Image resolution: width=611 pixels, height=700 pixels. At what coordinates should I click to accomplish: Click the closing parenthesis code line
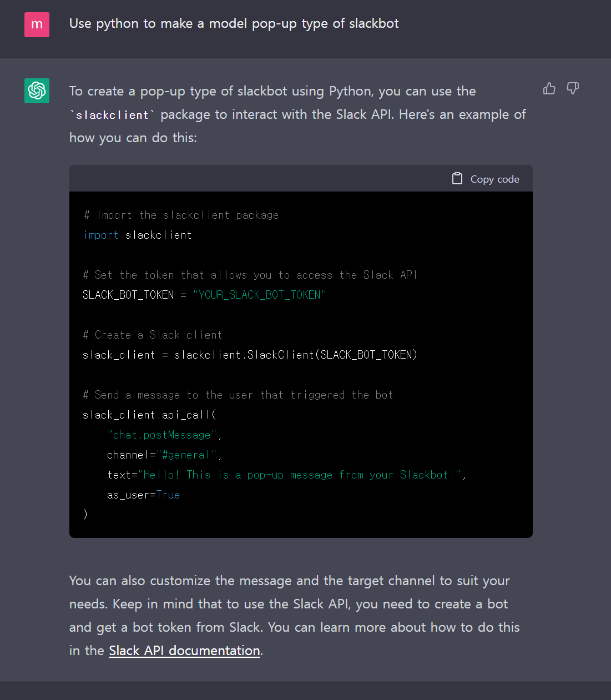click(85, 514)
